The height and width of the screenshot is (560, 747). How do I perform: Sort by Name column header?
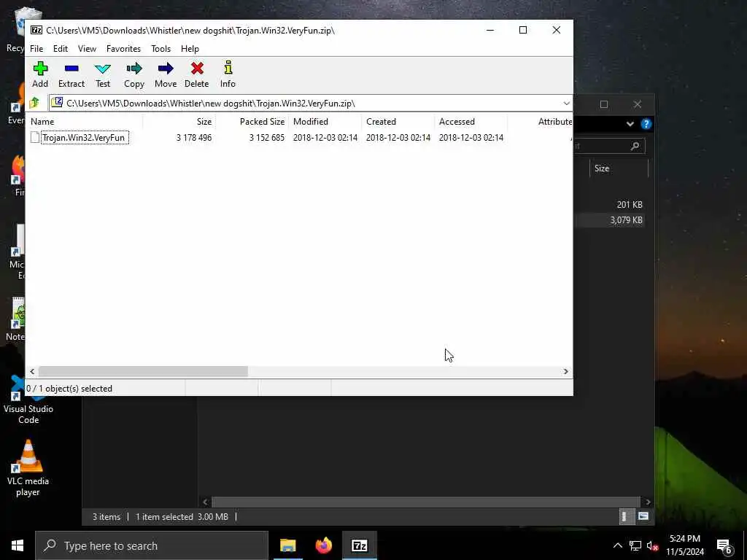[x=86, y=122]
